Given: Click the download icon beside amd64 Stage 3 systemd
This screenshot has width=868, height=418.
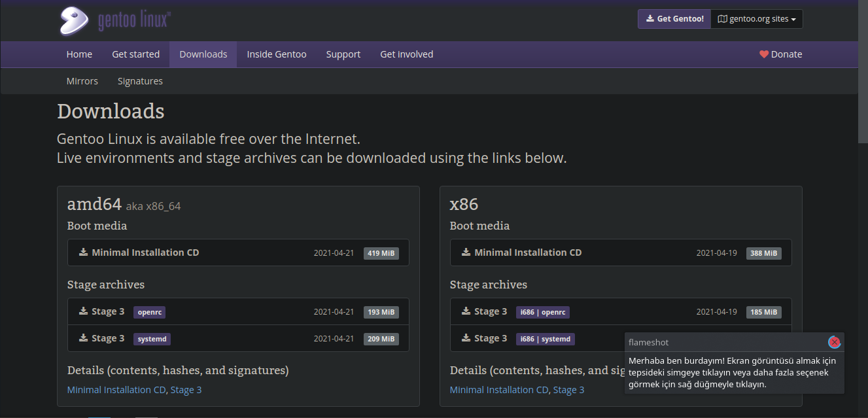Looking at the screenshot, I should pyautogui.click(x=84, y=338).
